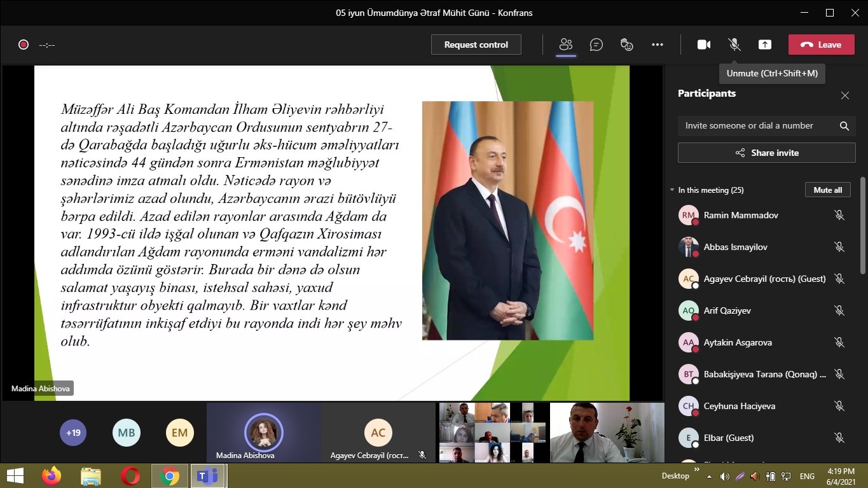
Task: Collapse the In this meeting (25) list
Action: [x=672, y=190]
